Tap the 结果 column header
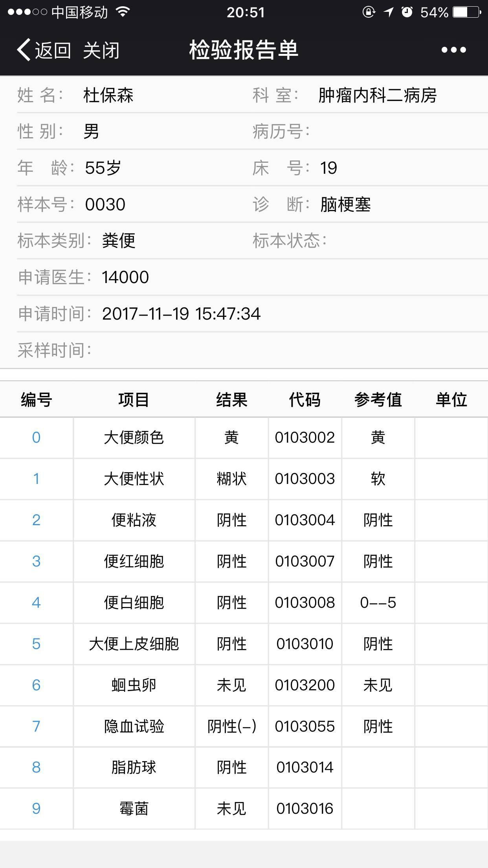 [231, 400]
